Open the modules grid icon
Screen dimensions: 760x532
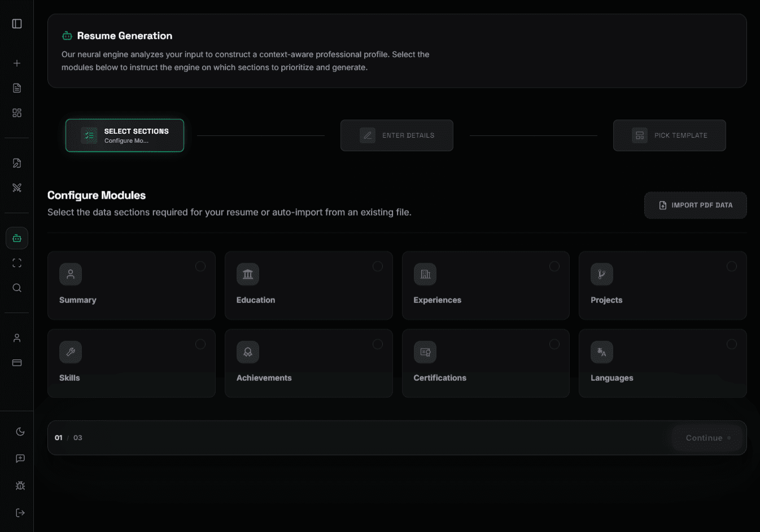coord(16,112)
